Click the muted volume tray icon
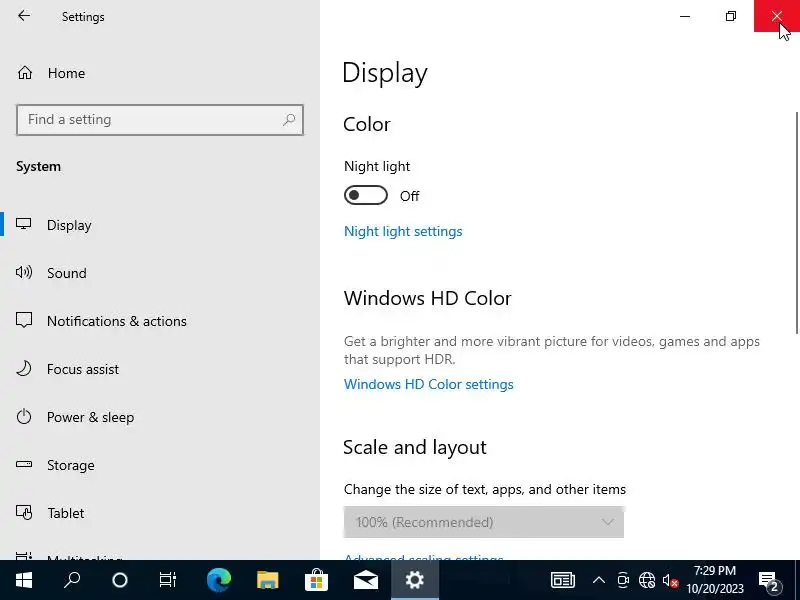Screen dimensions: 800x600 pyautogui.click(x=670, y=581)
